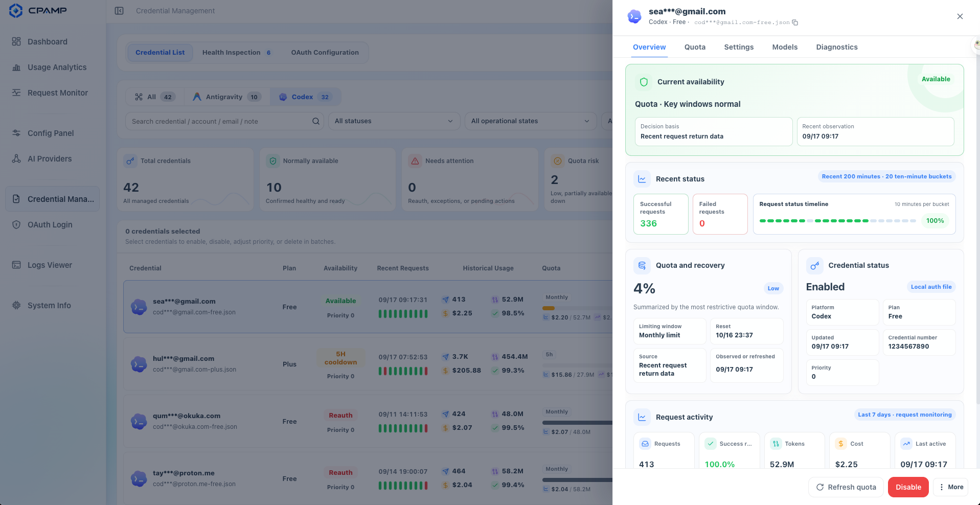The width and height of the screenshot is (980, 505).
Task: Filter credentials by All 42
Action: tap(155, 97)
